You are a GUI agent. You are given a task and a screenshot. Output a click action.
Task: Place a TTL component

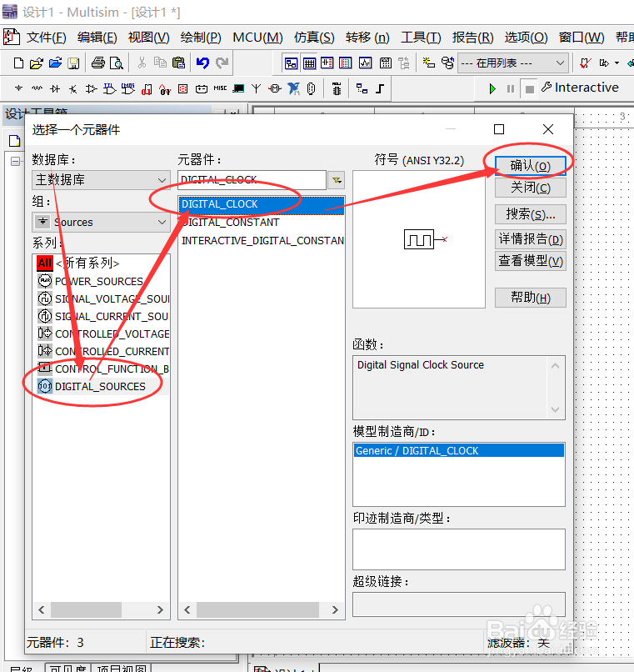[x=109, y=88]
